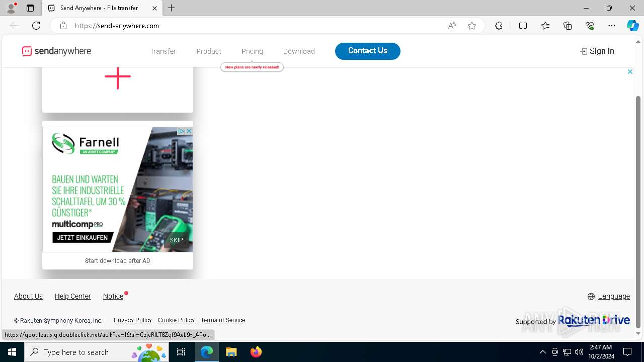Screen dimensions: 644x362
Task: Click the New plans are newly released badge
Action: 252,67
